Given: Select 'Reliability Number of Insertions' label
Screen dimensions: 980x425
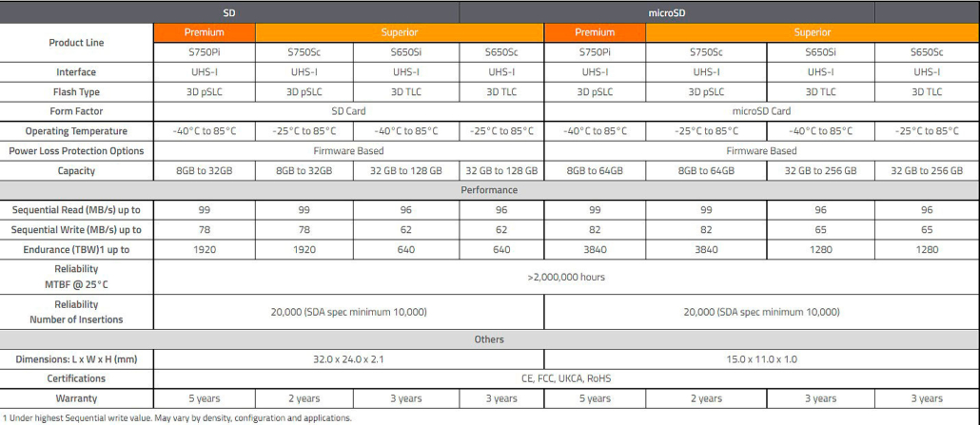Looking at the screenshot, I should (76, 311).
